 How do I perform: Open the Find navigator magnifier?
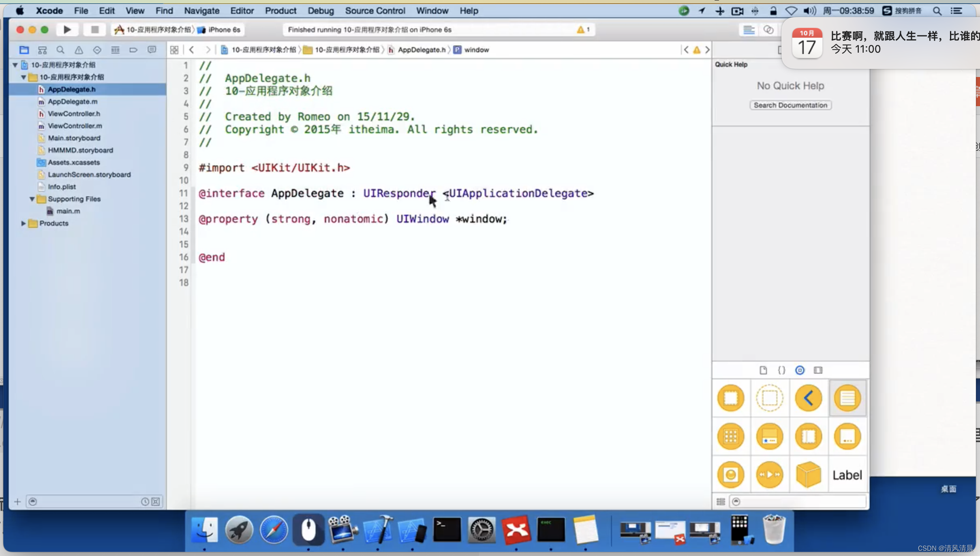click(60, 50)
